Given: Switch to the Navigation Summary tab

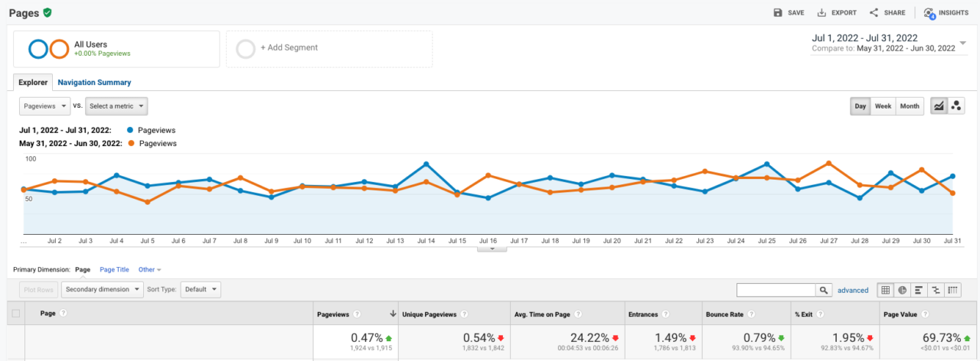Looking at the screenshot, I should pos(94,83).
